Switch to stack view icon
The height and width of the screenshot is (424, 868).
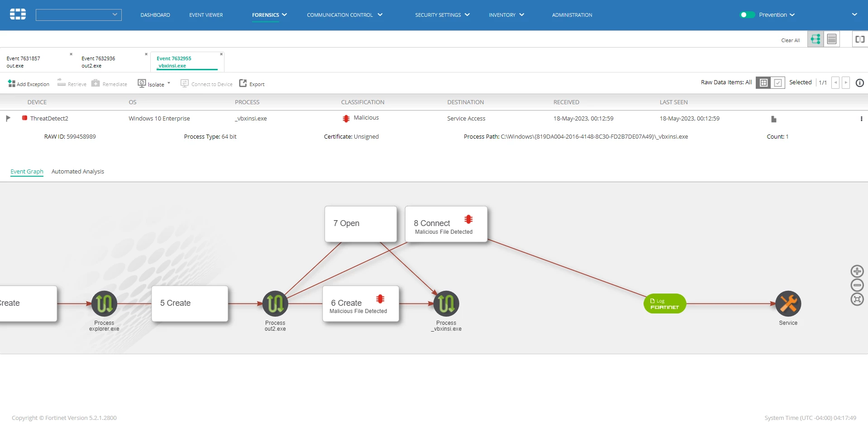point(832,39)
